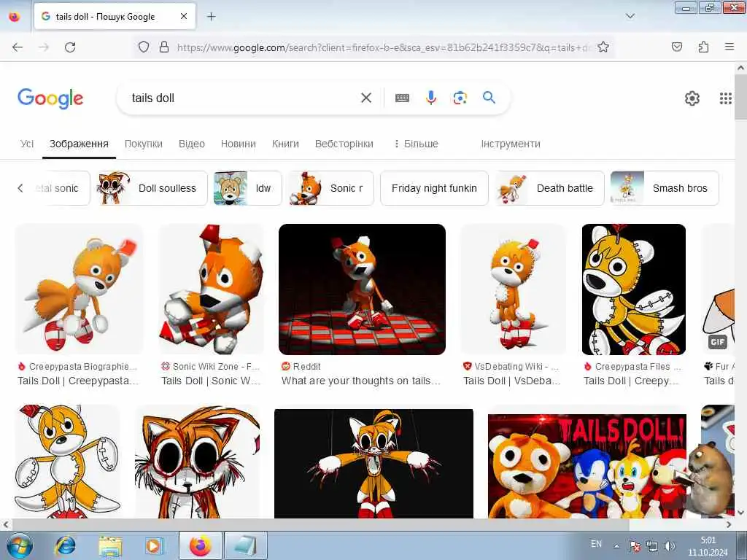Open the Windows Start menu orb

(x=19, y=545)
